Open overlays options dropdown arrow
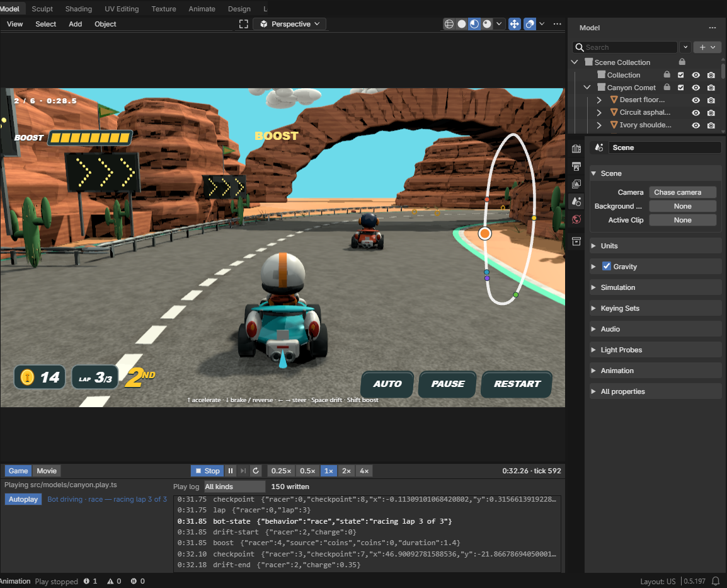This screenshot has width=727, height=588. click(542, 24)
